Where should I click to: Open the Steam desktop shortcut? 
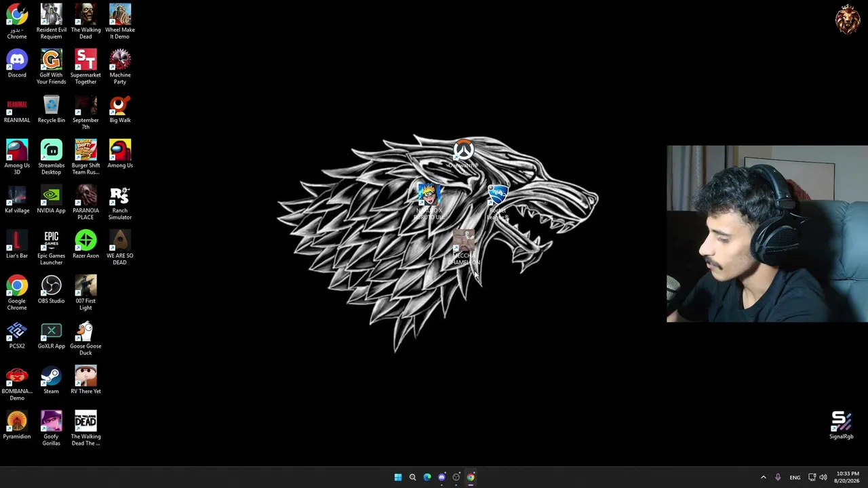click(52, 380)
